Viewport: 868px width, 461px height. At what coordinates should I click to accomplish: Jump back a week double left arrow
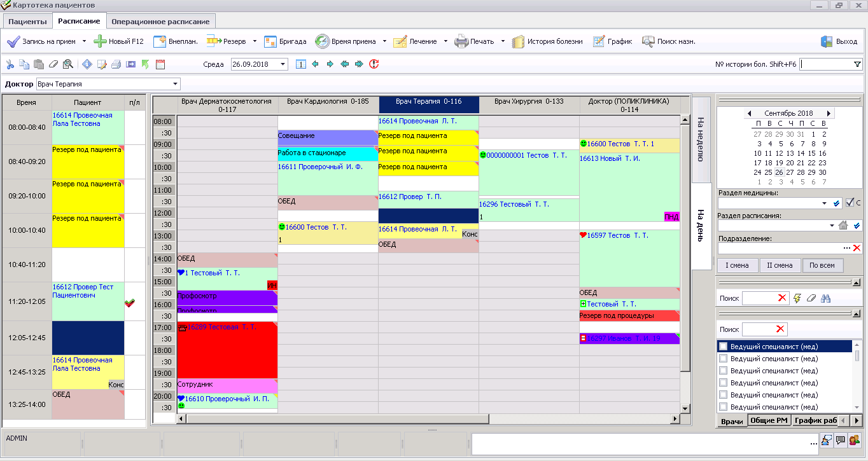pos(344,64)
